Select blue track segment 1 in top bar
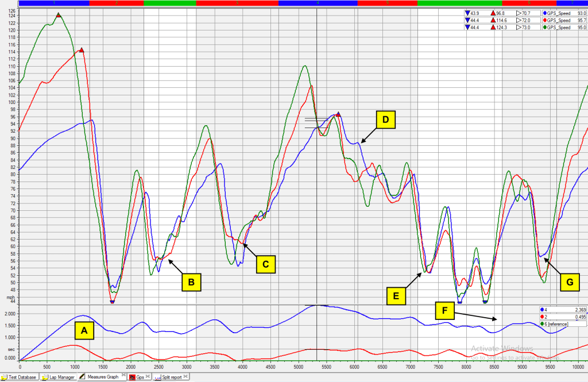This screenshot has width=588, height=382. [55, 3]
